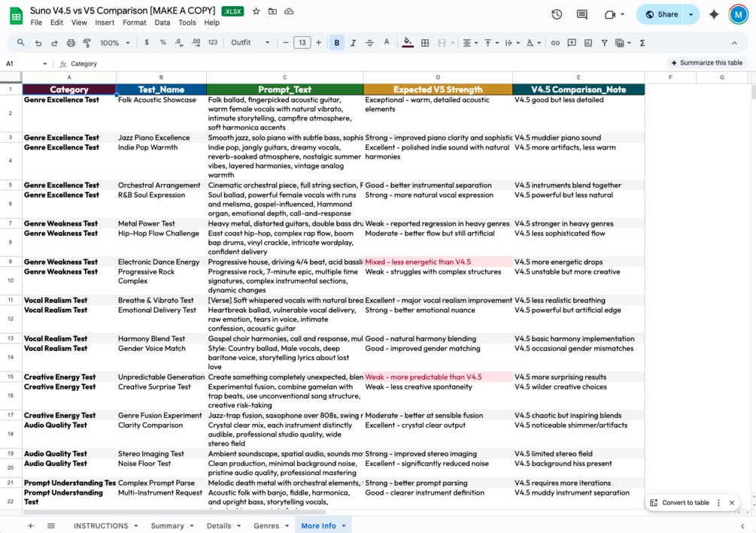Screen dimensions: 756x533
Task: Open the Insert menu
Action: pyautogui.click(x=105, y=23)
